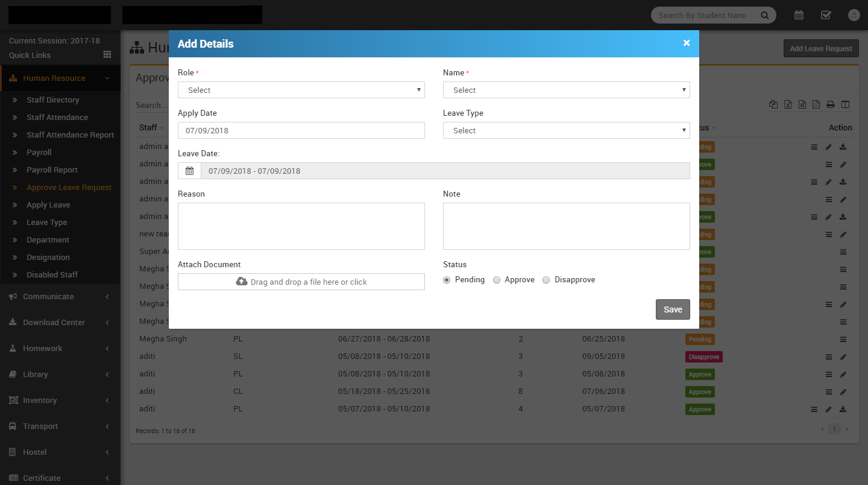Click the user avatar icon at top right
Viewport: 868px width, 485px height.
pos(854,15)
